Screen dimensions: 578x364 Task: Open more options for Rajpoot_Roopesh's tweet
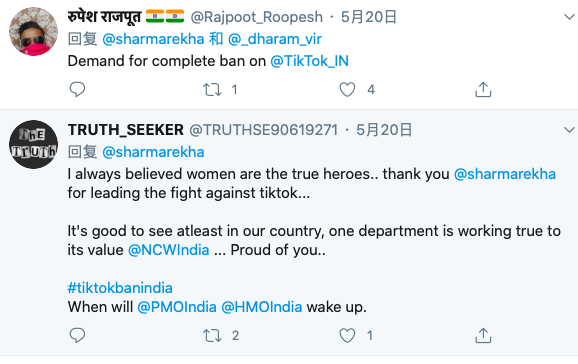click(x=569, y=17)
